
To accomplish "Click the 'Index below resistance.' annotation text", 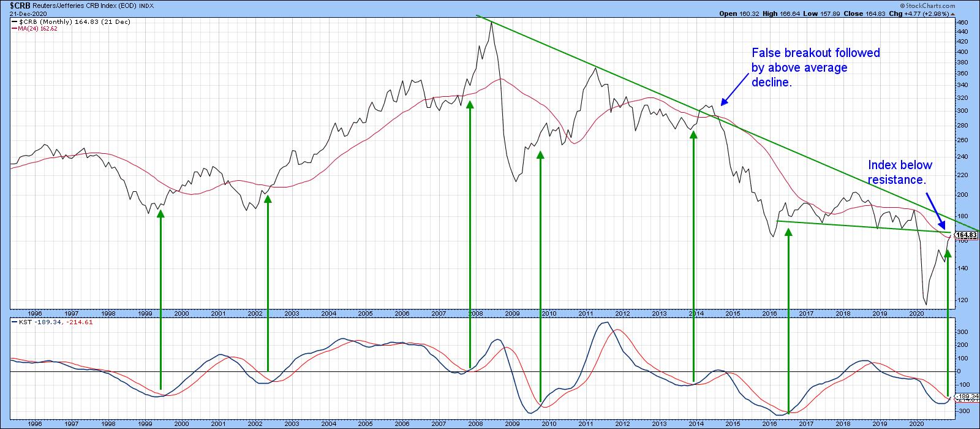I will 899,172.
